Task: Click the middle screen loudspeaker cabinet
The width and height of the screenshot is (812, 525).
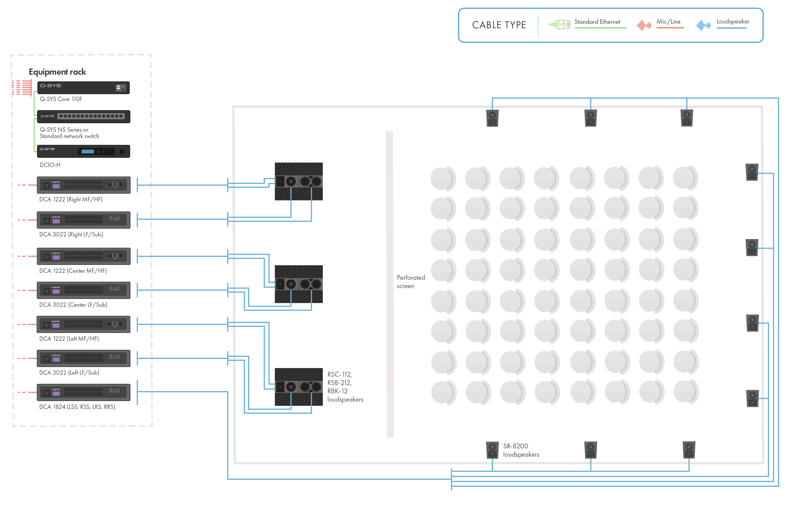Action: (x=298, y=284)
